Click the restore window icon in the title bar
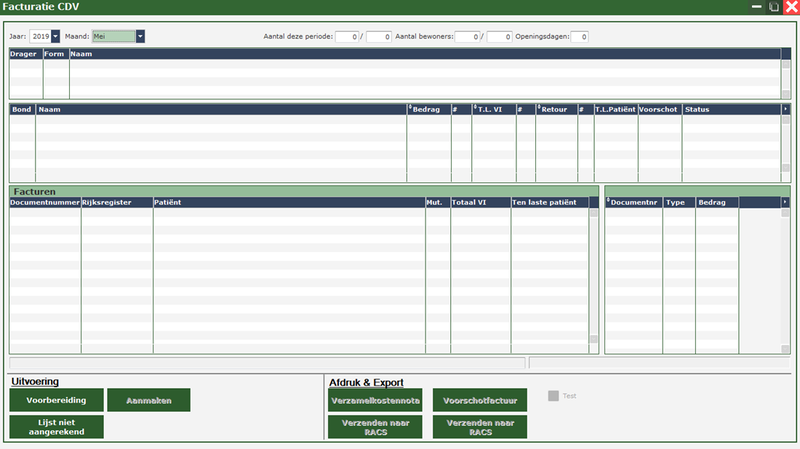Image resolution: width=800 pixels, height=449 pixels. point(773,7)
